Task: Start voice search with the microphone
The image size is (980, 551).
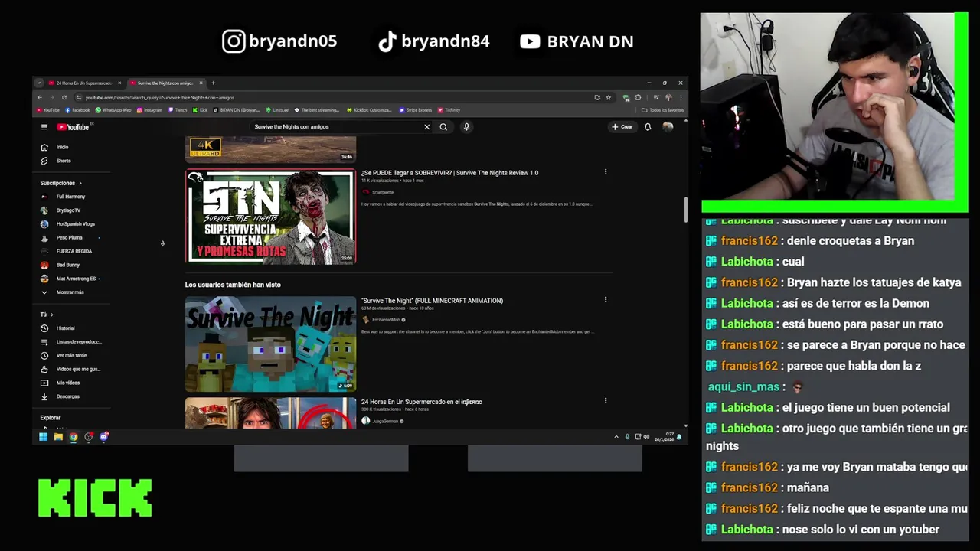Action: coord(466,127)
